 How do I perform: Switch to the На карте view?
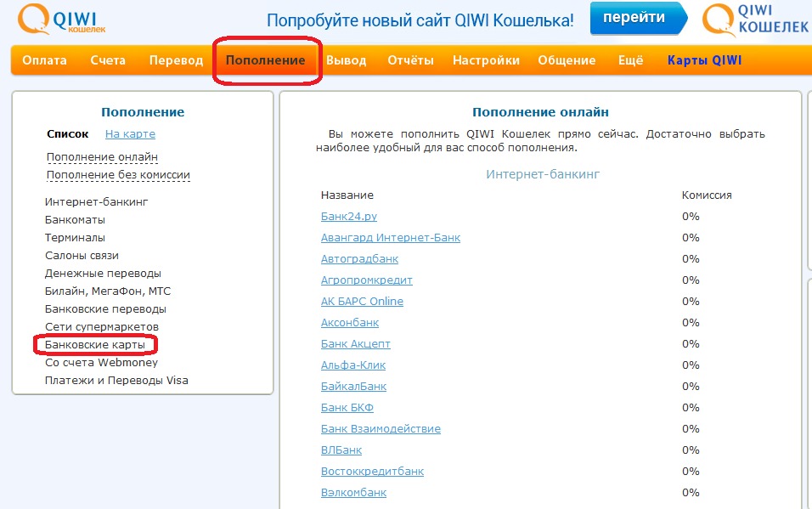click(130, 134)
